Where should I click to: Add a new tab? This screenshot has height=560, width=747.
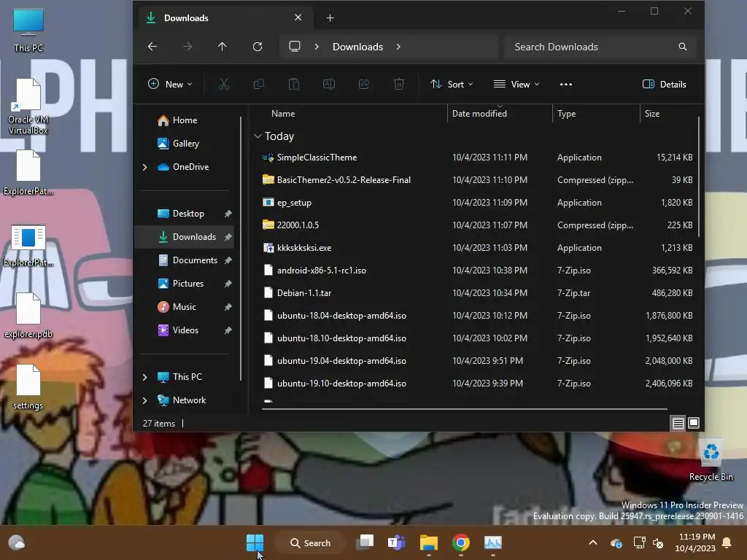(330, 18)
